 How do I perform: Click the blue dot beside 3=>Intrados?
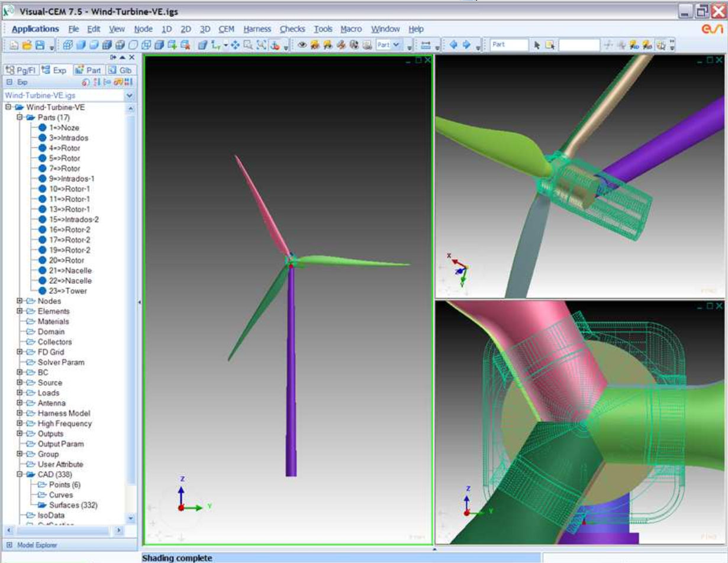click(42, 138)
